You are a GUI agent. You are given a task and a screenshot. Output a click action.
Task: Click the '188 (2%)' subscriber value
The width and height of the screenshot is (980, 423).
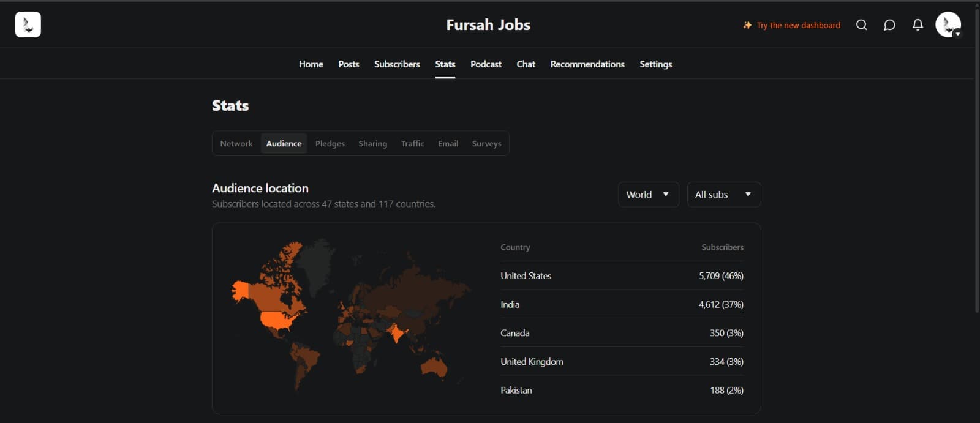(726, 390)
